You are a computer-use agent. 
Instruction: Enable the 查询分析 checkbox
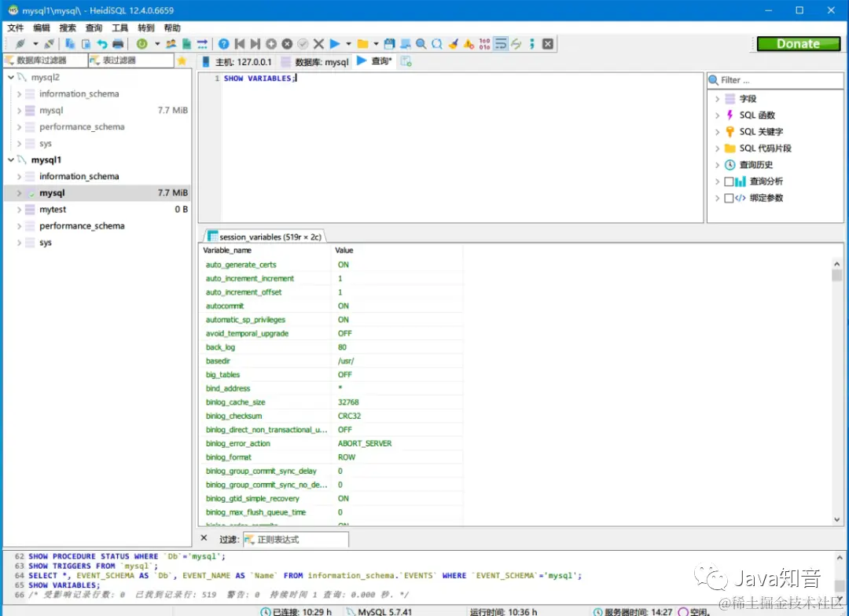pos(729,181)
